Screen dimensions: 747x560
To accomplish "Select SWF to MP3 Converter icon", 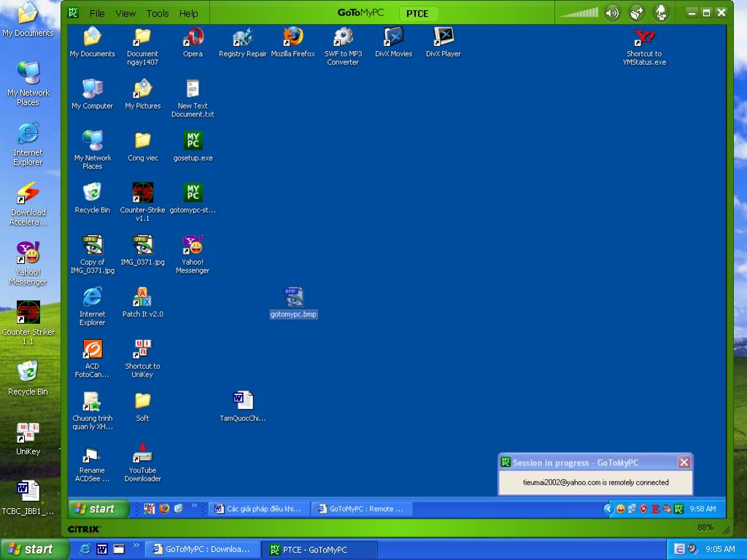I will [x=343, y=46].
